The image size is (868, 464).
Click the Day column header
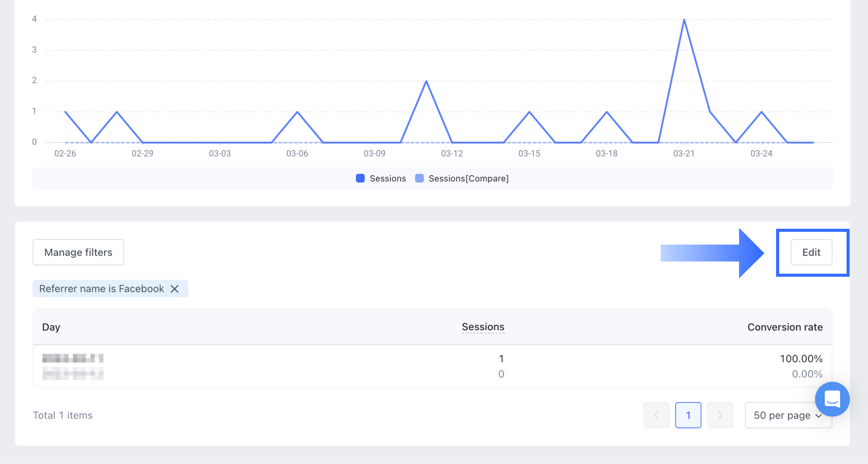point(51,327)
